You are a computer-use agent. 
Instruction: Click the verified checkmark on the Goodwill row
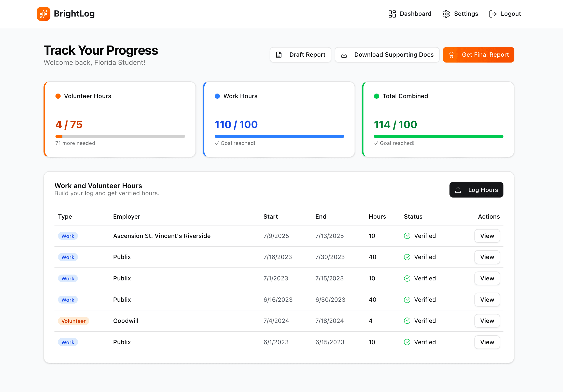tap(407, 321)
